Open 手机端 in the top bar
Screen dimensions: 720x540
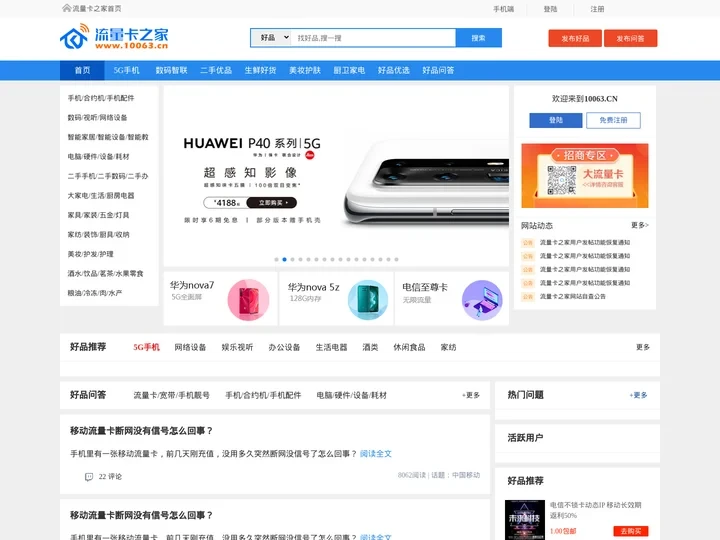point(504,9)
